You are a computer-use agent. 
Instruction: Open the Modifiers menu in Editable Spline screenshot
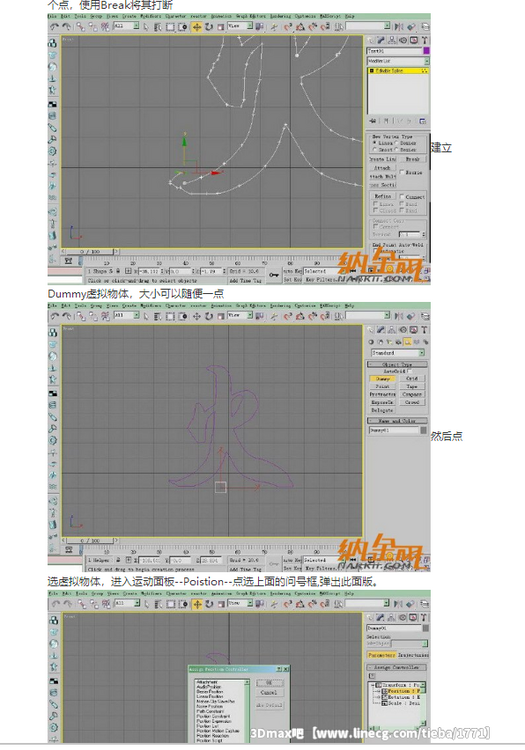tap(150, 16)
